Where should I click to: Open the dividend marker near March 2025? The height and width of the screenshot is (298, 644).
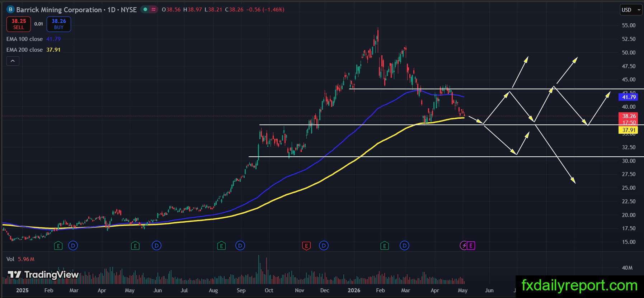point(73,246)
